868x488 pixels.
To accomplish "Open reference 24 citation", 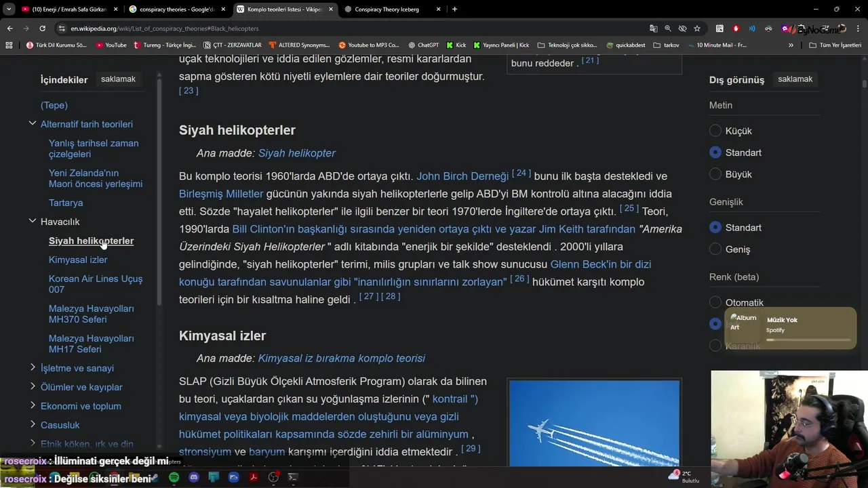I will click(x=521, y=174).
